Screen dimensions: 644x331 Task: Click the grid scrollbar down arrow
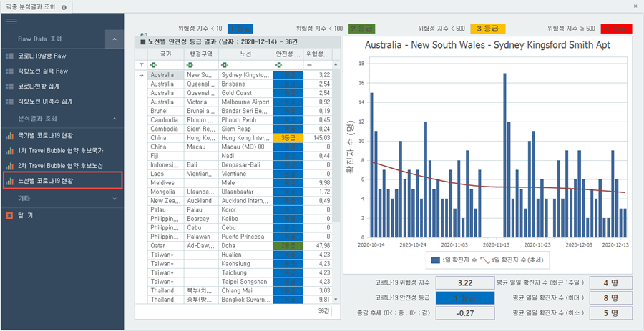(x=336, y=300)
